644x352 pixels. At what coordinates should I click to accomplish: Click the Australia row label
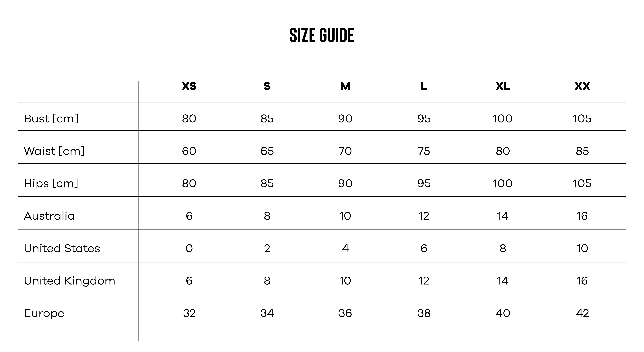49,216
